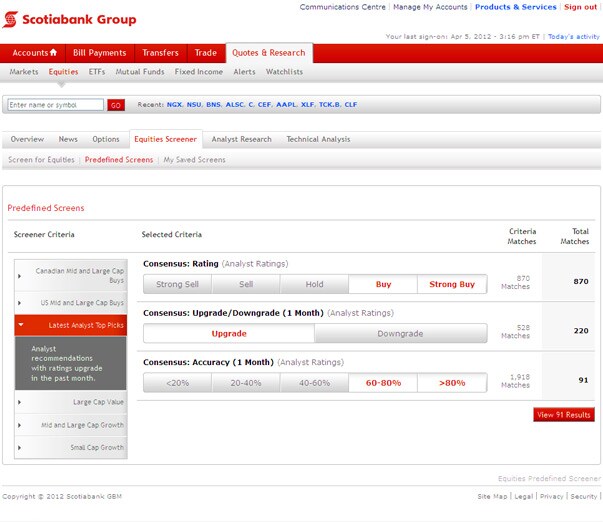Open Security footer link
The image size is (603, 522).
pos(584,496)
